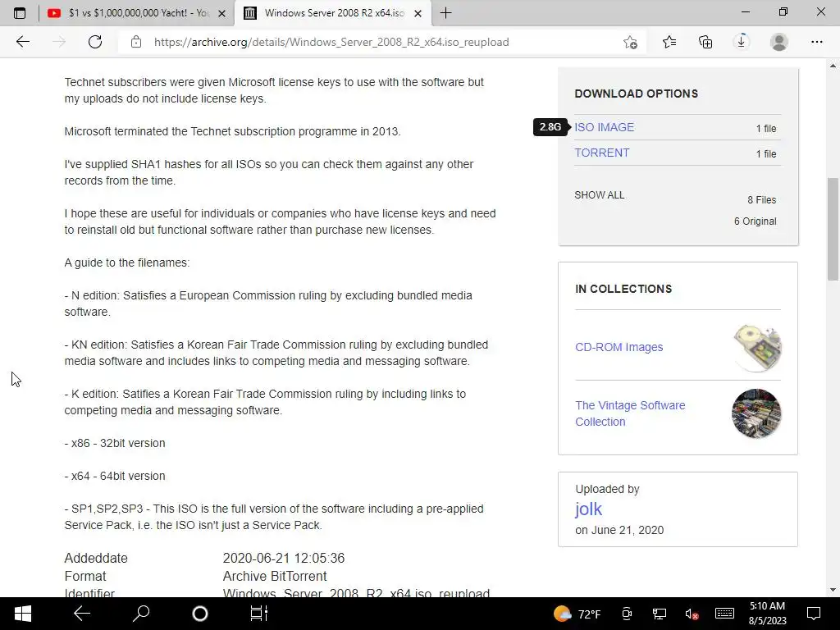
Task: Open Settings and more menu
Action: 816,42
